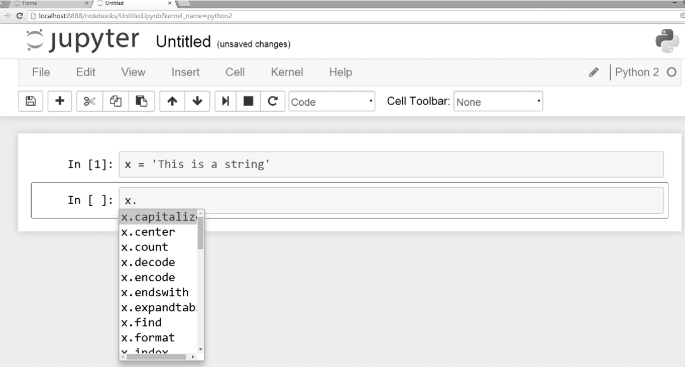The width and height of the screenshot is (685, 367).
Task: Choose x.endswith from the completion list
Action: coord(158,292)
